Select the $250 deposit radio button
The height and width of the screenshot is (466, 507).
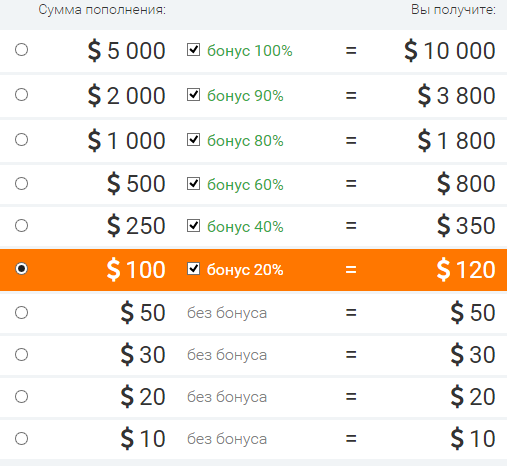(21, 225)
